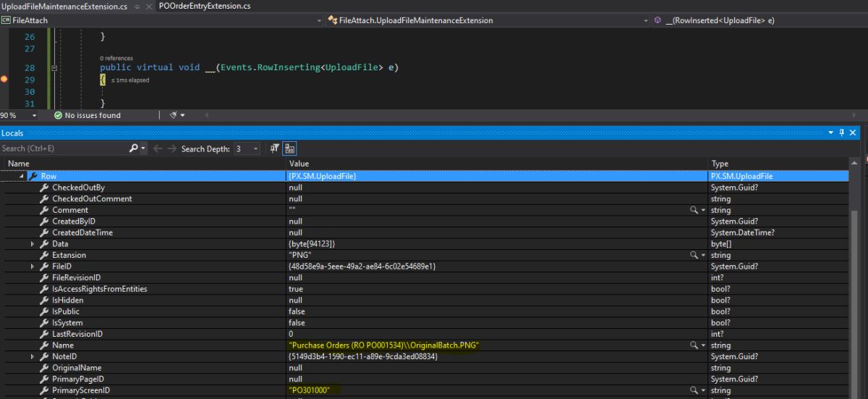868x399 pixels.
Task: Click the Name column header
Action: 143,164
